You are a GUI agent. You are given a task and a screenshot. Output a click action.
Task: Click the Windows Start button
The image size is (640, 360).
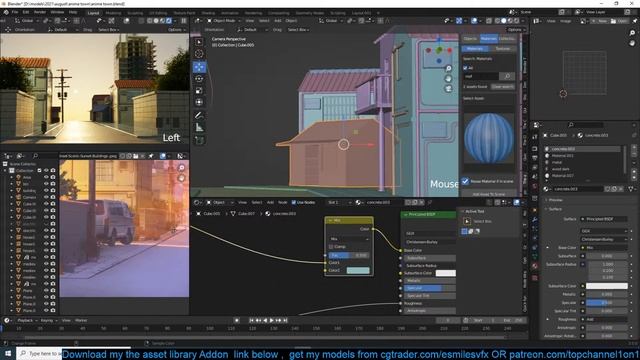(x=8, y=353)
